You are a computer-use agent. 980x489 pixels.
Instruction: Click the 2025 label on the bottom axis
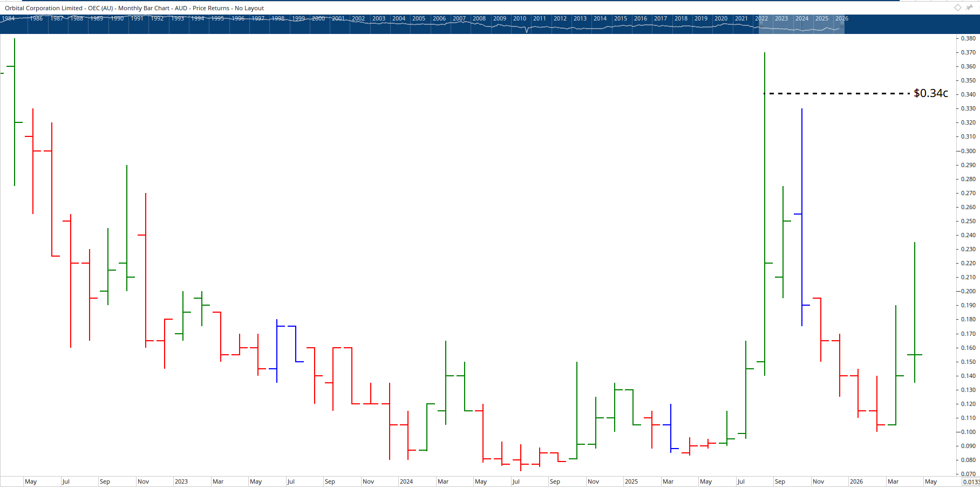(x=631, y=481)
